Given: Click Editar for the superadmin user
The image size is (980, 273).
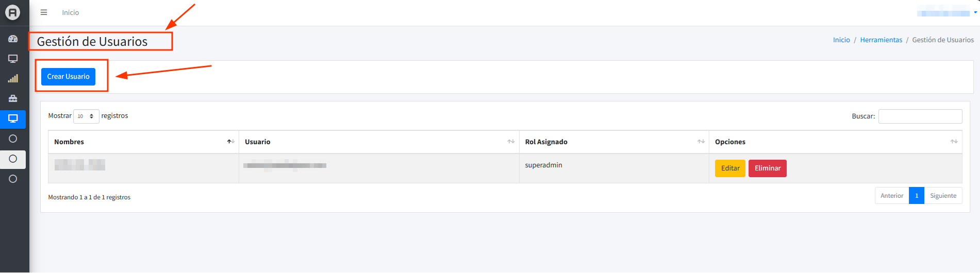Looking at the screenshot, I should click(730, 168).
